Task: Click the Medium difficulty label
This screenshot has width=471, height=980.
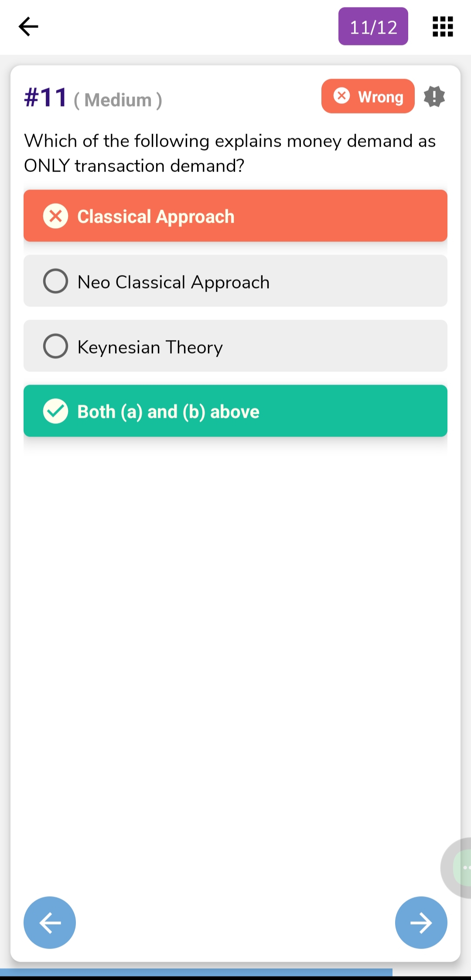Action: 118,100
